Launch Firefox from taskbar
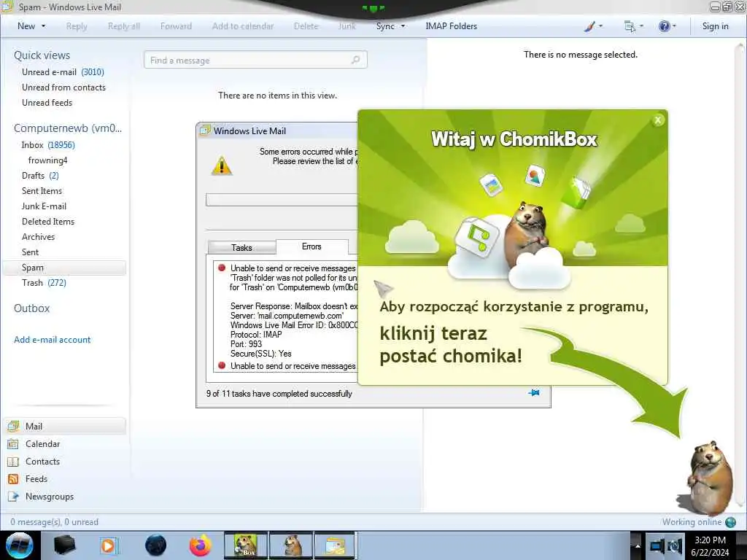This screenshot has width=747, height=560. 201,545
